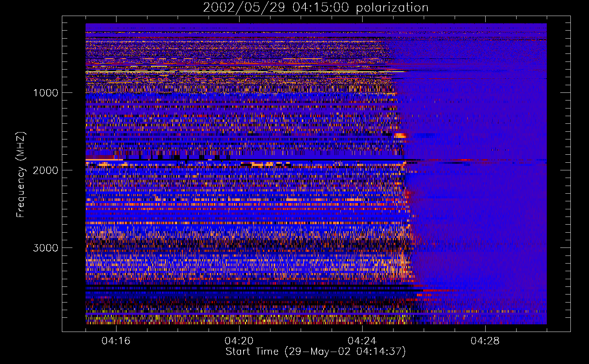Click the "Start Time (29-May-02 04:14:37)" label
The width and height of the screenshot is (589, 364).
316,352
